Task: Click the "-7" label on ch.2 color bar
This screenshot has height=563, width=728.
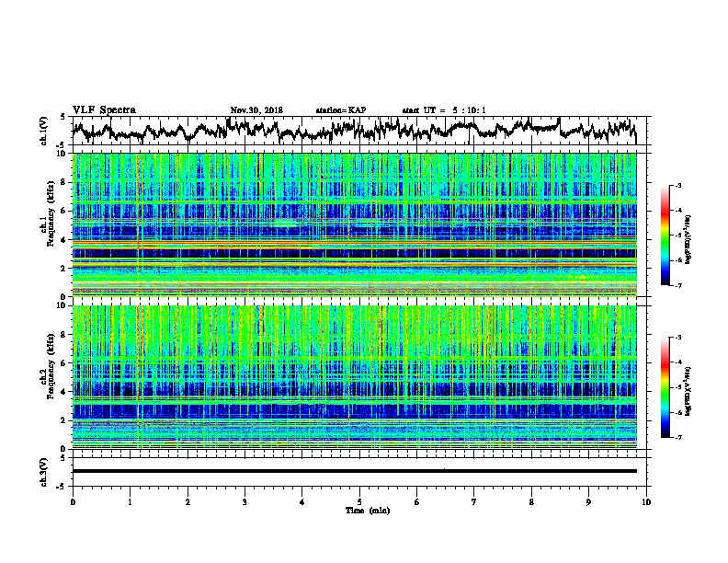Action: 678,437
